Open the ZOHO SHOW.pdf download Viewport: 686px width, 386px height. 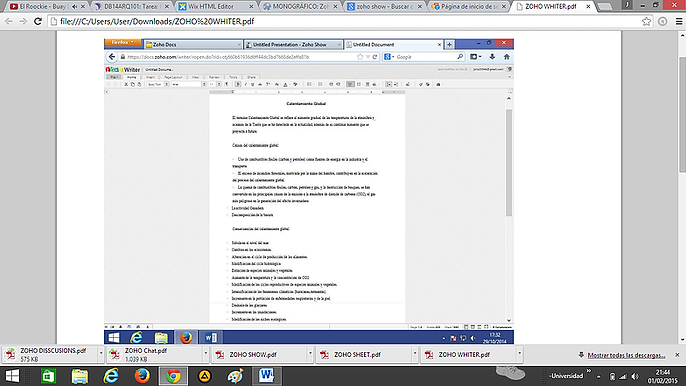[259, 354]
